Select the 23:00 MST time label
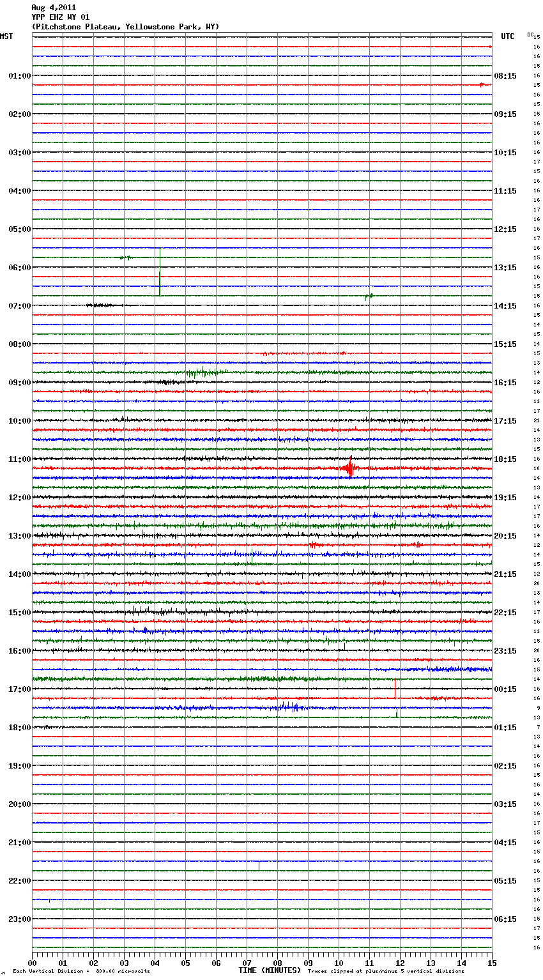Screen dimensions: 543x980 tap(20, 919)
